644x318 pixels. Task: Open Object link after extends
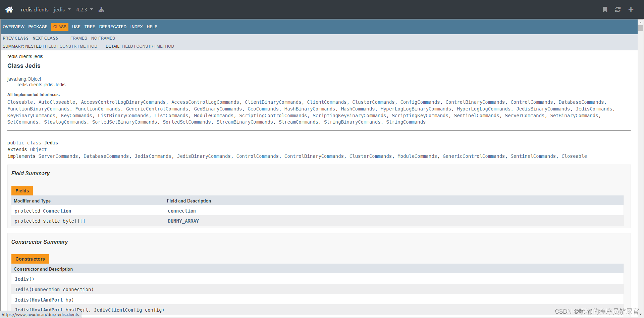[38, 150]
